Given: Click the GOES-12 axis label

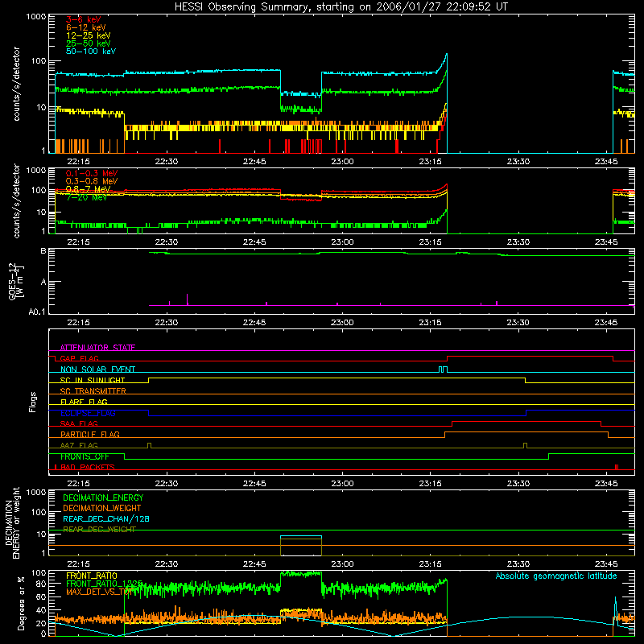Looking at the screenshot, I should (15, 282).
